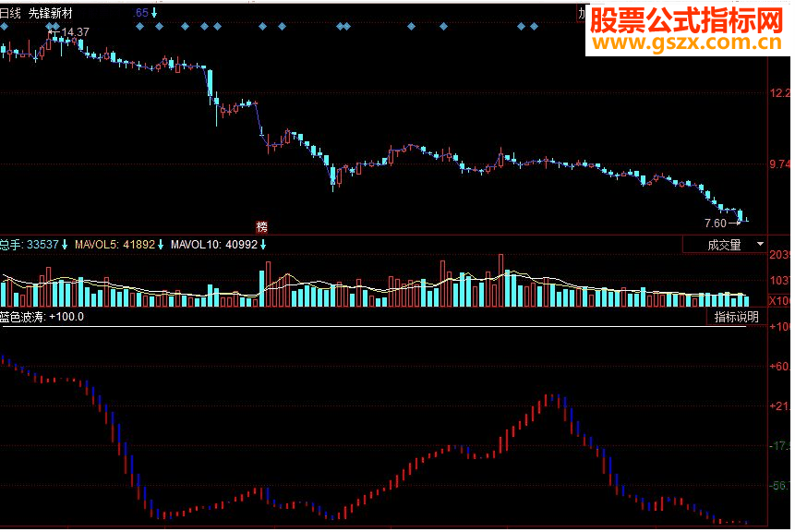Select the 日线 period indicator

point(9,13)
